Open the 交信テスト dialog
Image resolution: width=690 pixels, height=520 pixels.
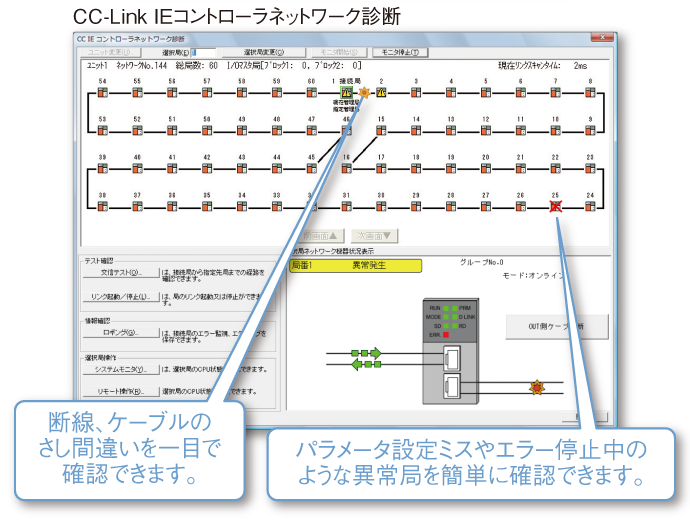click(121, 272)
